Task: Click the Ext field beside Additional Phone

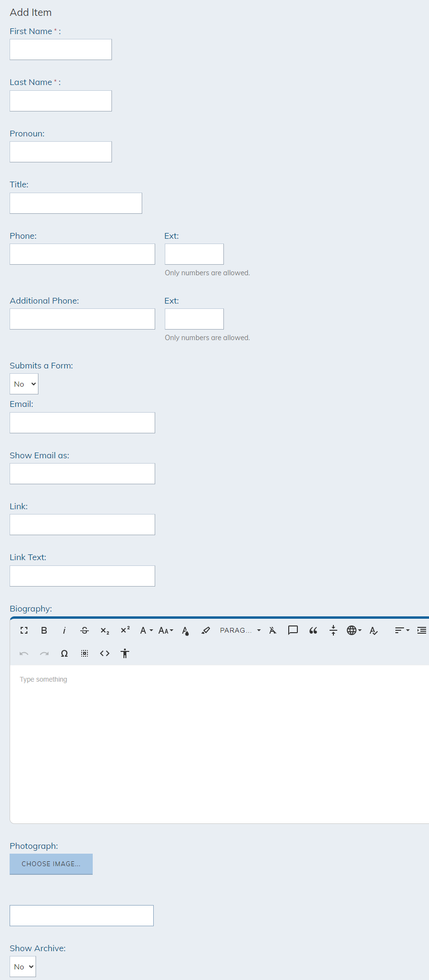Action: pyautogui.click(x=194, y=319)
